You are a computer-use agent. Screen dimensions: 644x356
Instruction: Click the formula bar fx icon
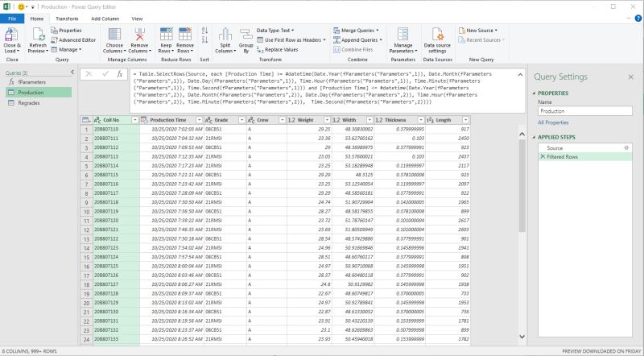tap(119, 74)
